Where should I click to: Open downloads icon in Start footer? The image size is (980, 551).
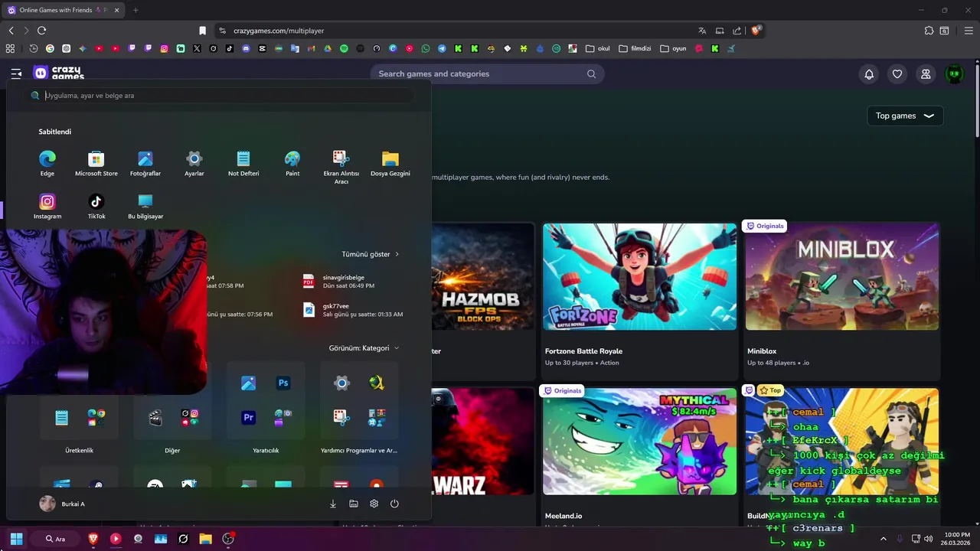pyautogui.click(x=333, y=504)
